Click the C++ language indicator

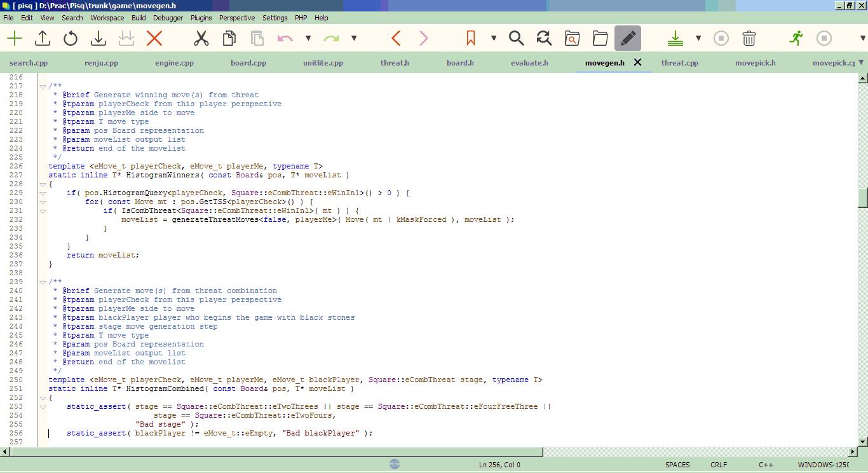[766, 465]
